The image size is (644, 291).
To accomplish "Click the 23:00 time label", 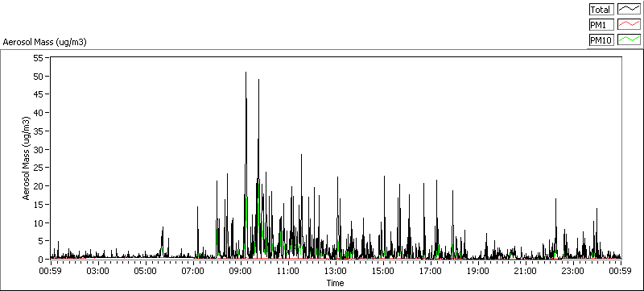I will [x=573, y=272].
